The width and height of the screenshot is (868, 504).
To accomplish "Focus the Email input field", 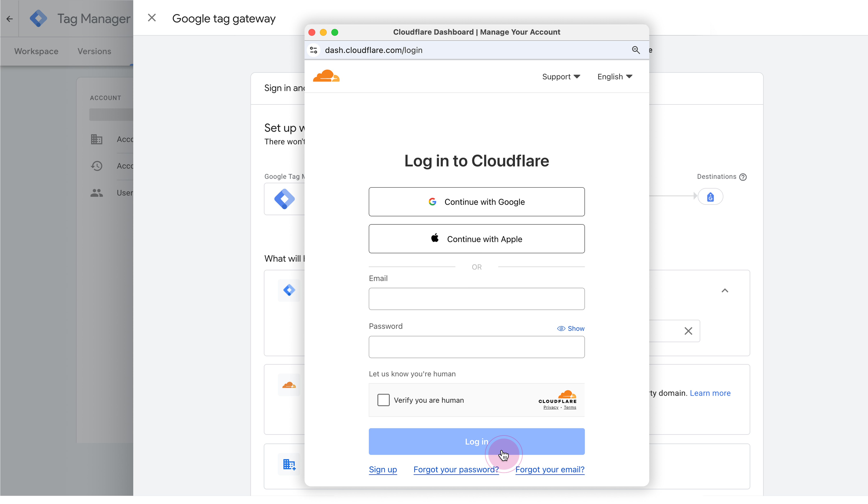I will 477,299.
